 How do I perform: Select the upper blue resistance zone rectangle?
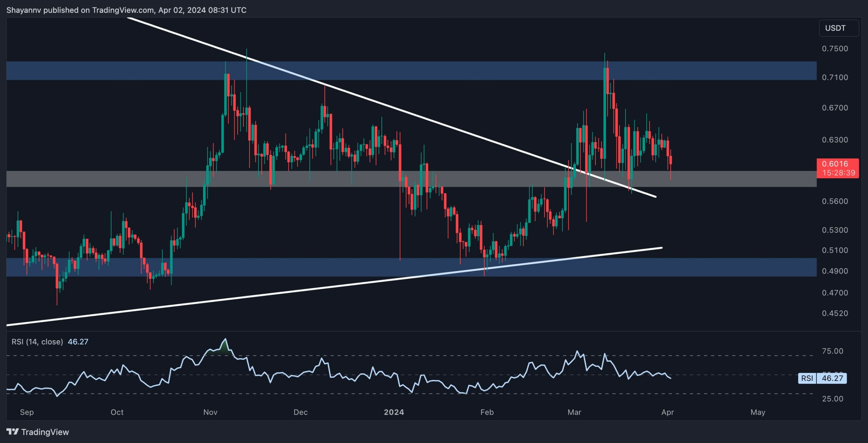[x=411, y=71]
